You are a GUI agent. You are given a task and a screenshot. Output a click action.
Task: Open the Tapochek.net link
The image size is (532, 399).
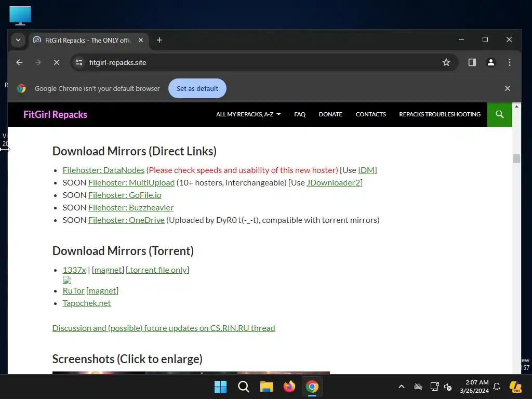[87, 303]
